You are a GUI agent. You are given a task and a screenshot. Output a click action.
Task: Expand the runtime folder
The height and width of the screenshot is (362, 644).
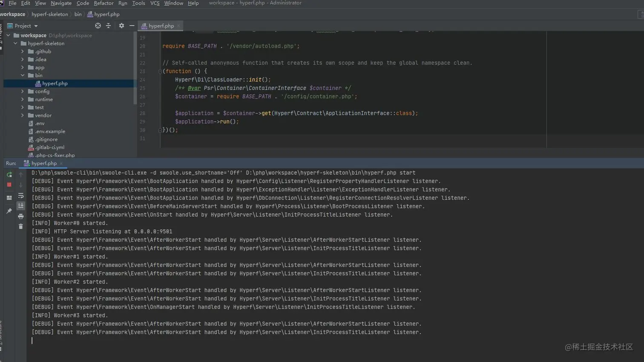point(23,100)
